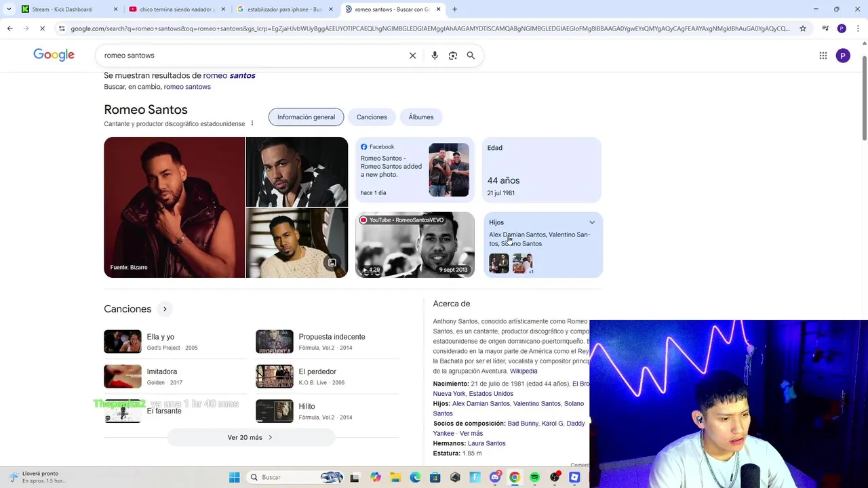Open the Hilito song

click(x=327, y=411)
